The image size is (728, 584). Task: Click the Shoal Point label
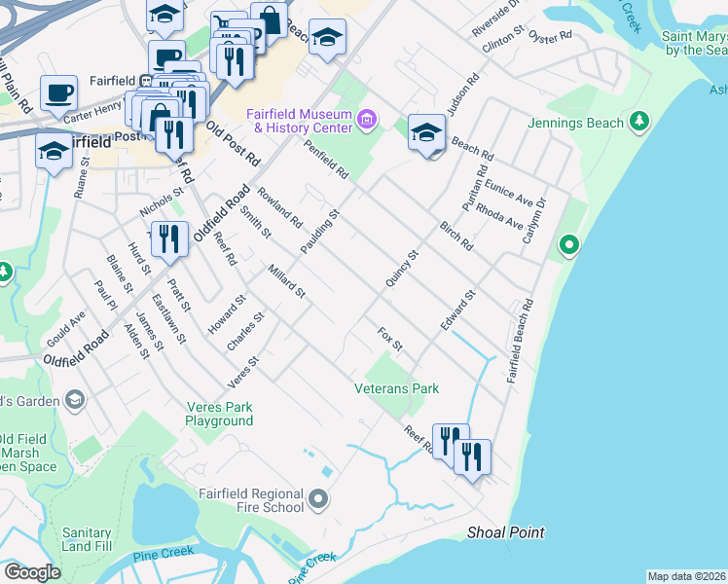coord(505,532)
